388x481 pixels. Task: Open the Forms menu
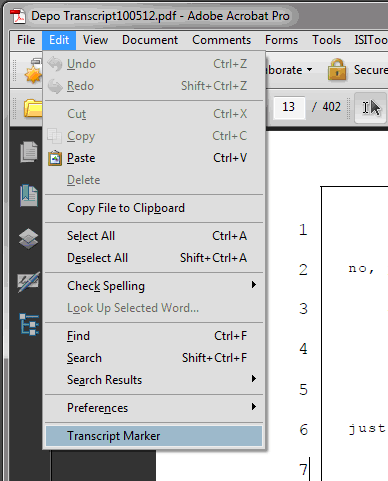coord(281,40)
